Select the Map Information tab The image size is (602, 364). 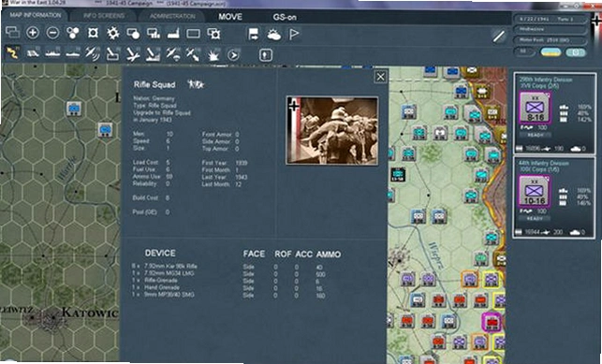[35, 15]
